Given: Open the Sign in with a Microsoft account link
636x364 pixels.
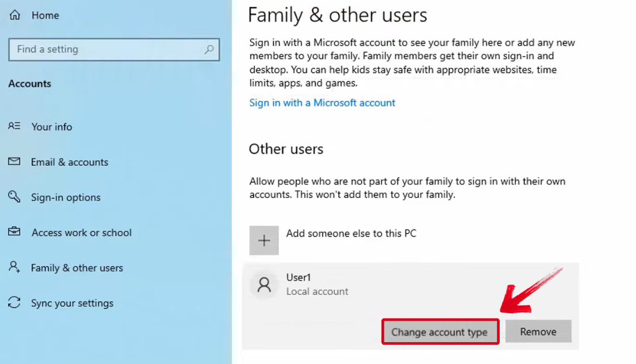Looking at the screenshot, I should click(x=322, y=103).
